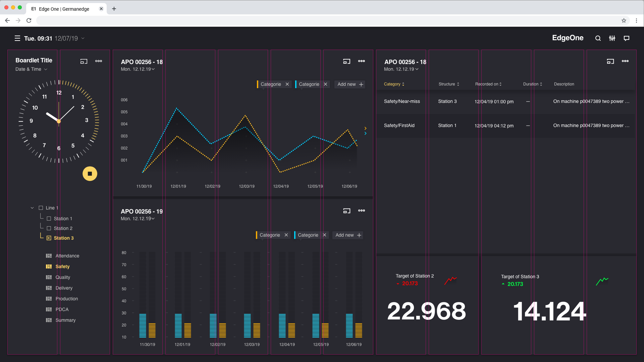This screenshot has height=362, width=644.
Task: Open the chat messages icon
Action: [x=626, y=39]
